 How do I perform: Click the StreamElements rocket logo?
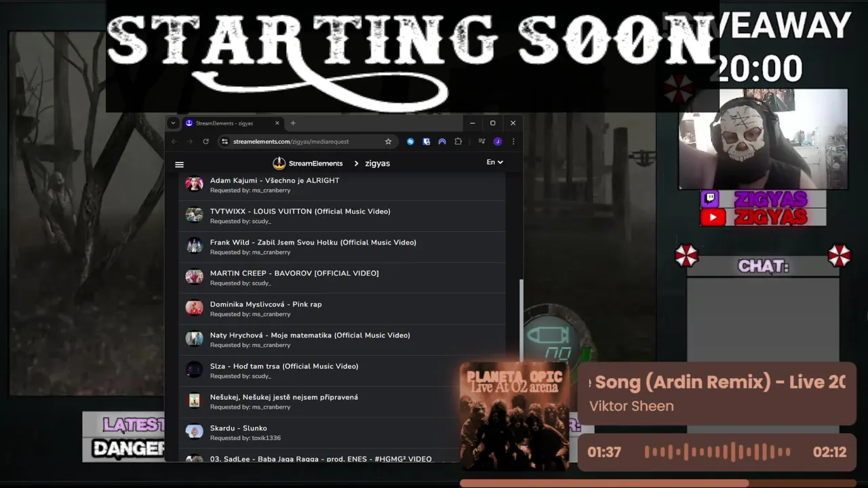tap(279, 163)
